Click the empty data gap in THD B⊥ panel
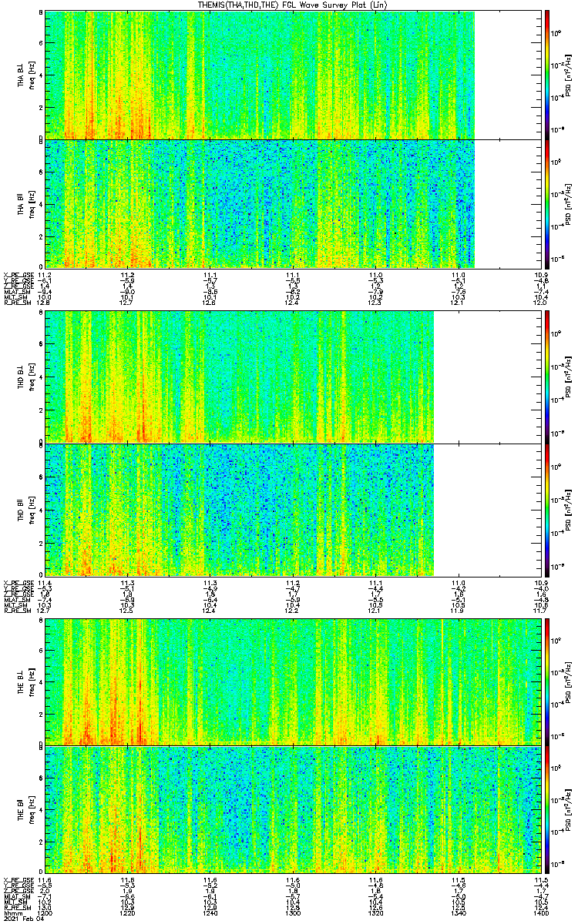578x924 pixels. coord(487,377)
